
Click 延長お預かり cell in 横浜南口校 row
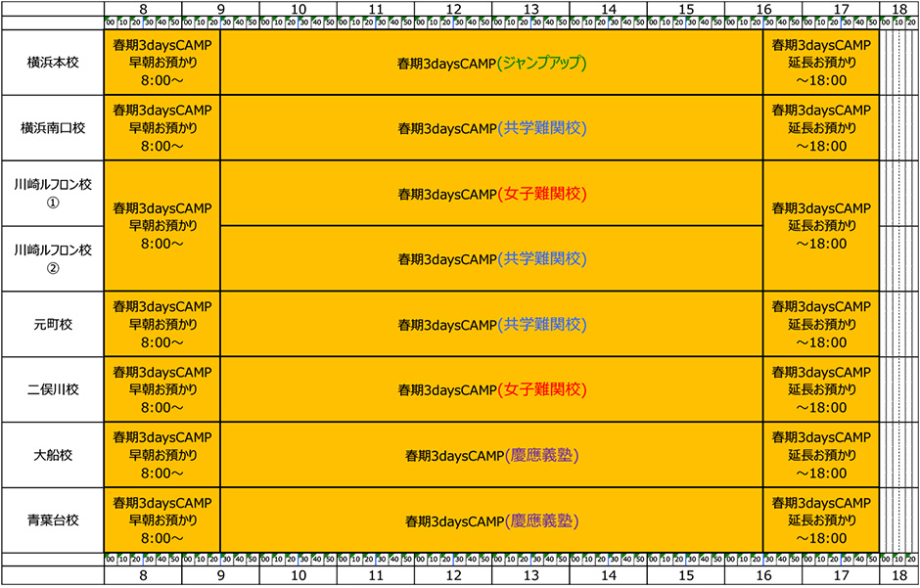[x=821, y=128]
